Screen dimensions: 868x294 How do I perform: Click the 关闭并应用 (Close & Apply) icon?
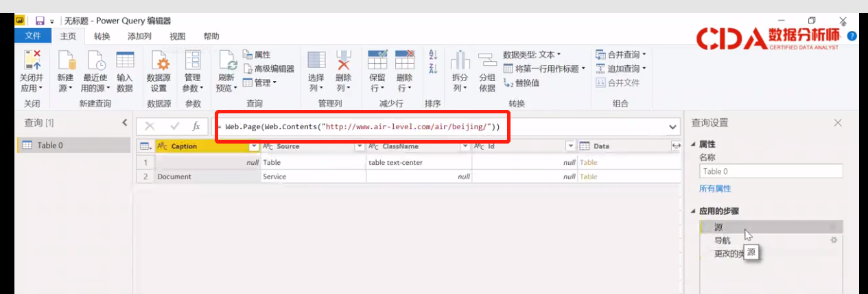(32, 60)
